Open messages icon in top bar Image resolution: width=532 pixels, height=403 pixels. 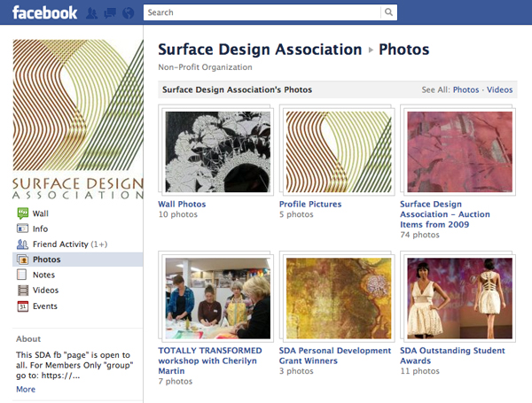[110, 13]
